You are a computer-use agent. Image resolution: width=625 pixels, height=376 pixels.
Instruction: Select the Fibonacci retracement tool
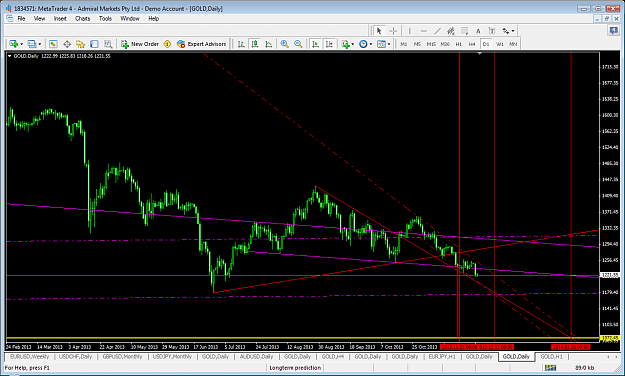pyautogui.click(x=464, y=31)
